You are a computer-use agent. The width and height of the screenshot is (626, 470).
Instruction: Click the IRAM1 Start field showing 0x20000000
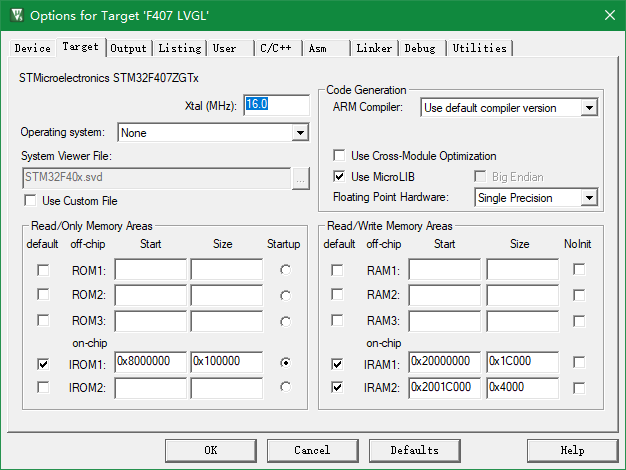tap(445, 362)
